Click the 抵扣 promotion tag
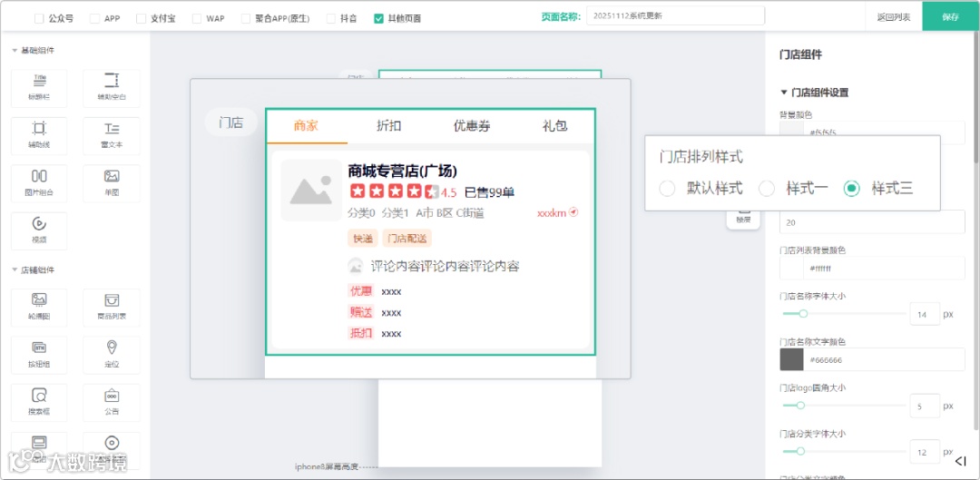This screenshot has width=980, height=480. pos(360,333)
